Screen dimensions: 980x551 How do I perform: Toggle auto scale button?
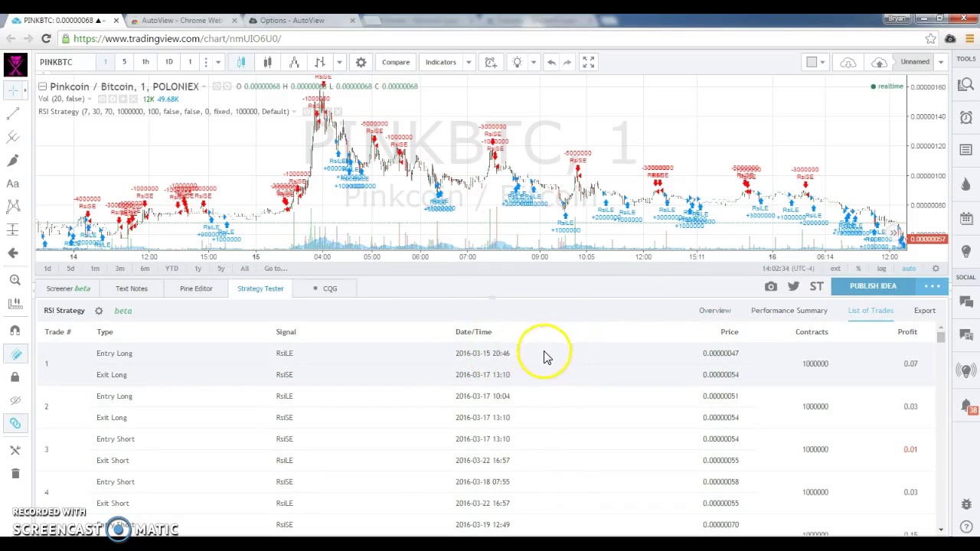909,269
